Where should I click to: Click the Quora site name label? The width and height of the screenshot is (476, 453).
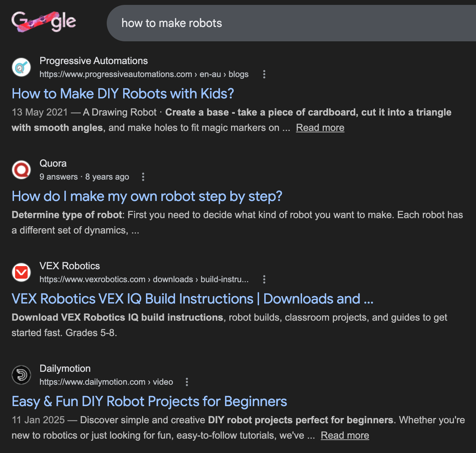click(x=53, y=163)
